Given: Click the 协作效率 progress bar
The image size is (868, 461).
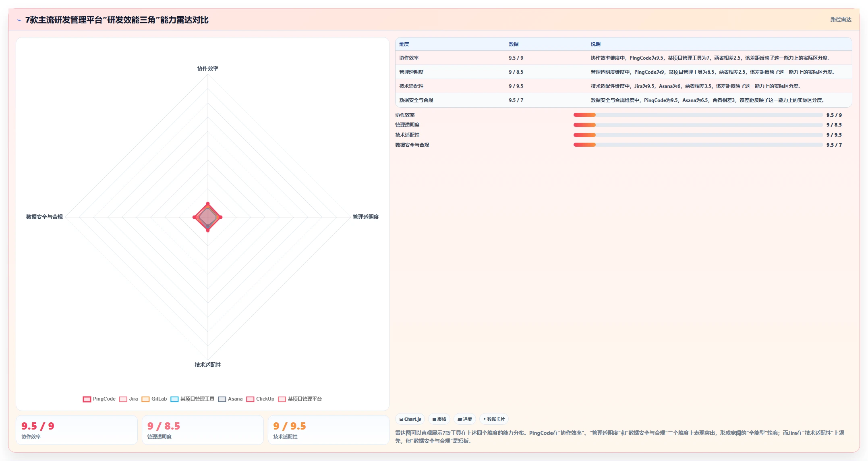Looking at the screenshot, I should 698,115.
